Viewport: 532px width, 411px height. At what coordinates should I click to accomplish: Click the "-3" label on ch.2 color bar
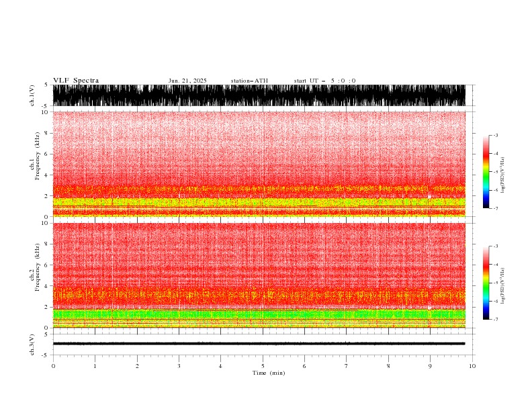(495, 246)
